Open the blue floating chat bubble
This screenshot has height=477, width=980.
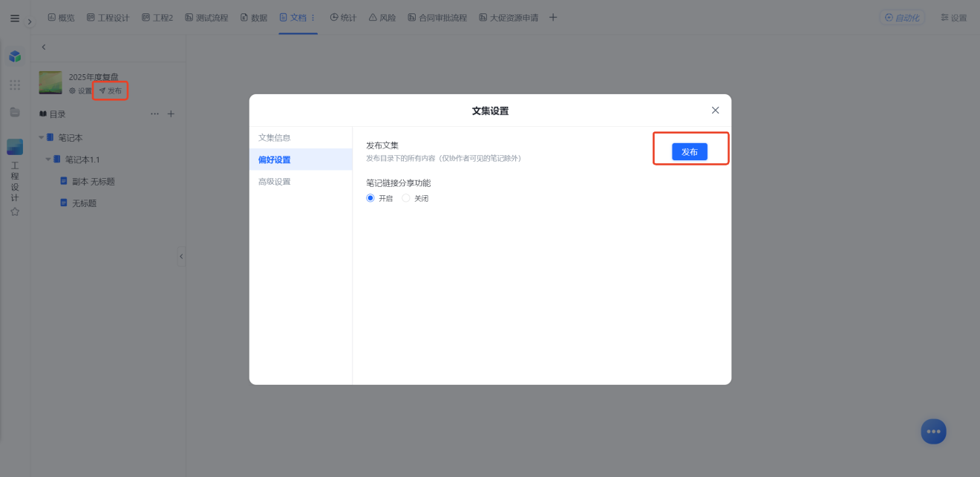(933, 432)
